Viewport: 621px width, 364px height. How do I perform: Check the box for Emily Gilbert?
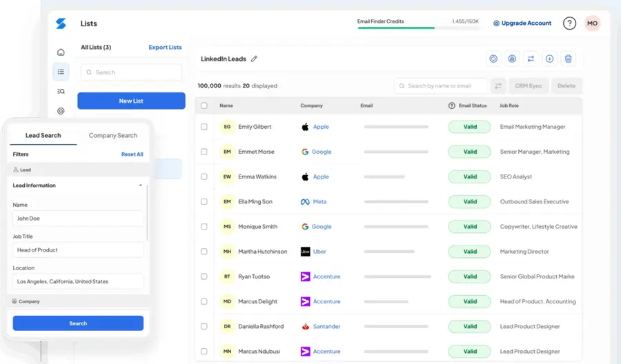pyautogui.click(x=204, y=127)
